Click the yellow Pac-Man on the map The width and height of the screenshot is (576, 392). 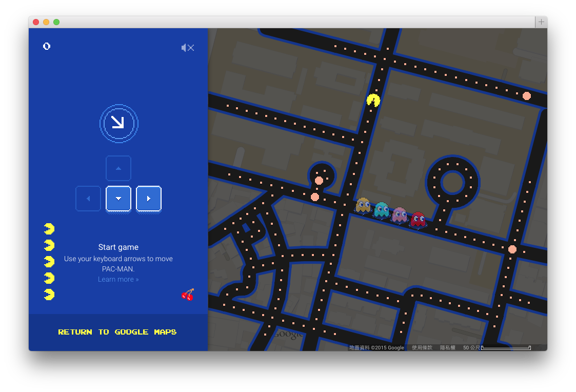(x=373, y=100)
